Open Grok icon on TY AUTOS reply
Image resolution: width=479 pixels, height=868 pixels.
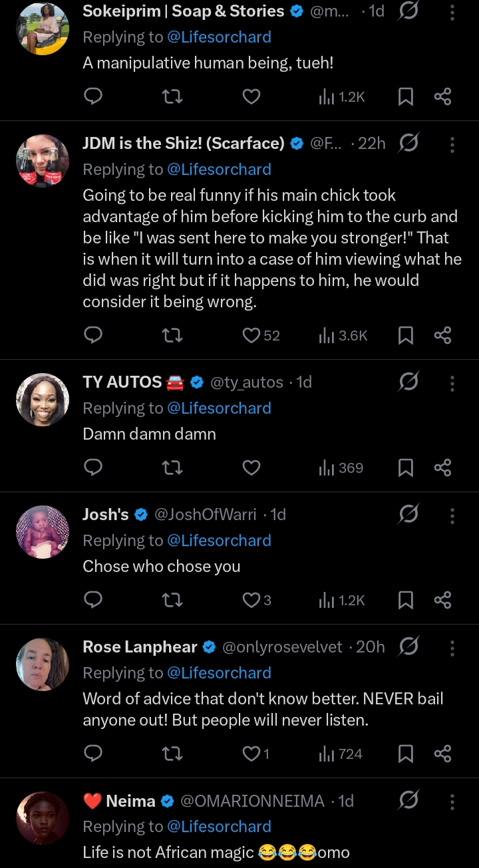tap(408, 382)
